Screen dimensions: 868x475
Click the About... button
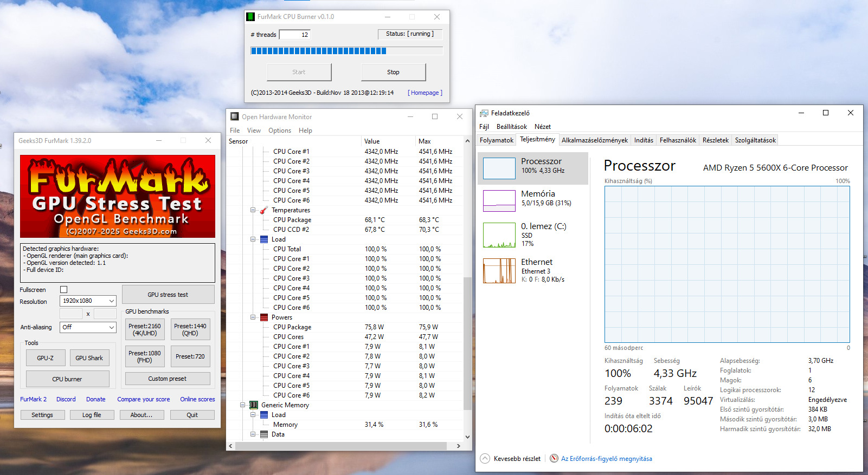(142, 415)
